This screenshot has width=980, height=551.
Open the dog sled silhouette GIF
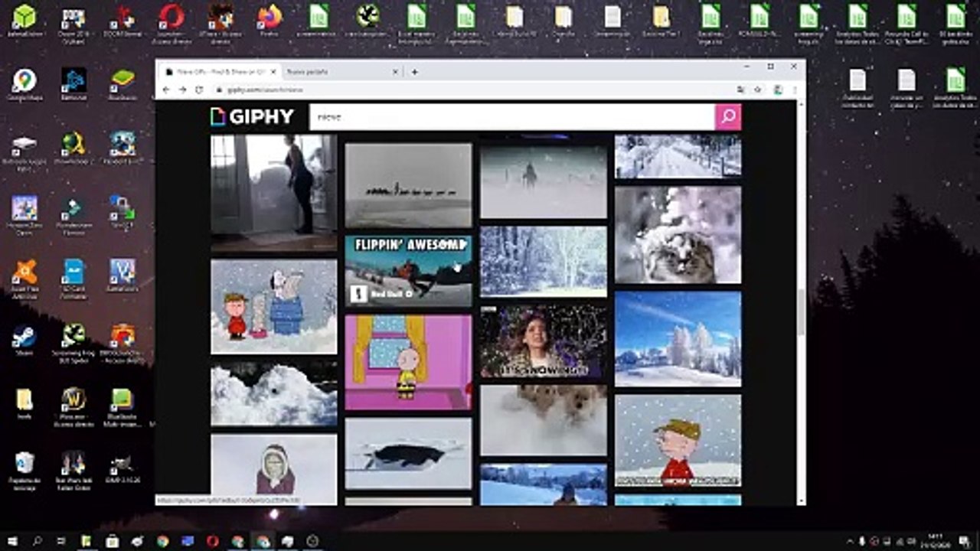(408, 185)
